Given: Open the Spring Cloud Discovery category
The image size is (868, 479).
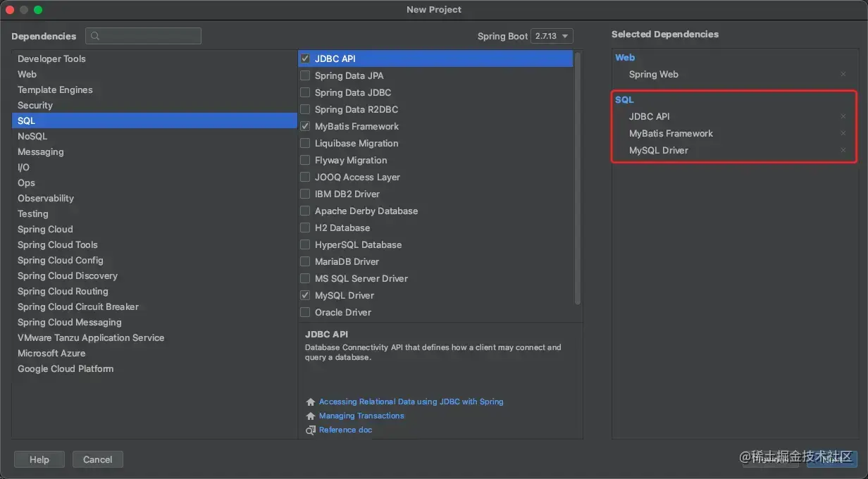Looking at the screenshot, I should click(x=154, y=275).
